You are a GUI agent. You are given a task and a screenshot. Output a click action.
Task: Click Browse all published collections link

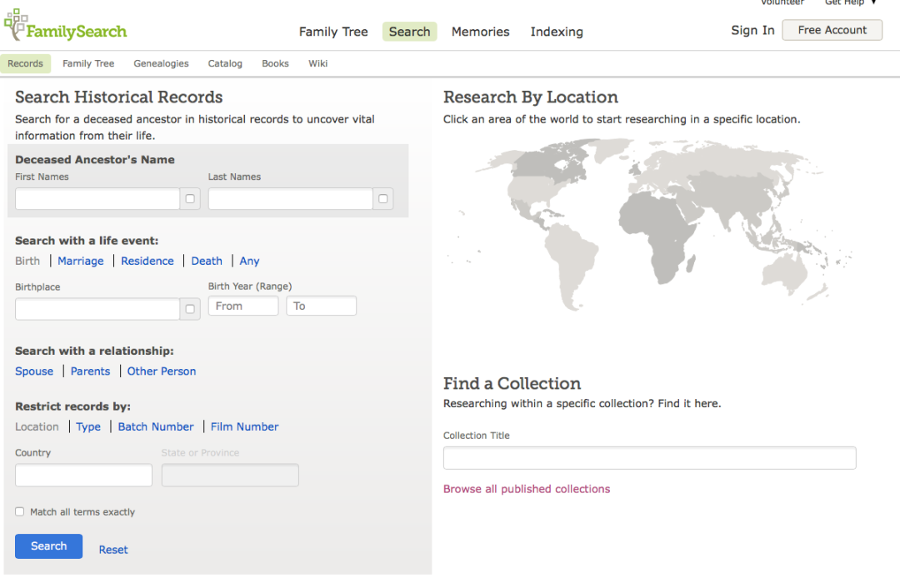click(x=527, y=489)
